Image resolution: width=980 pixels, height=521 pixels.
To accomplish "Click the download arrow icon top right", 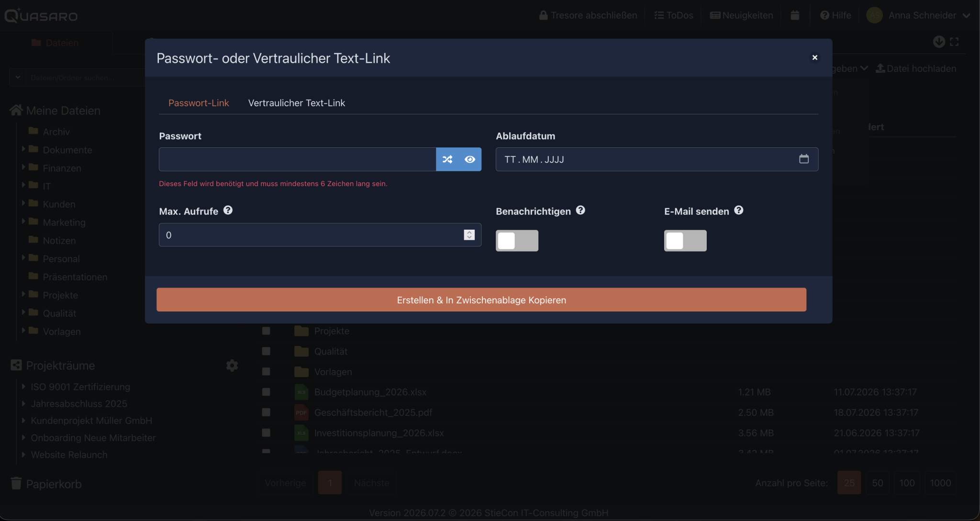I will click(x=939, y=42).
